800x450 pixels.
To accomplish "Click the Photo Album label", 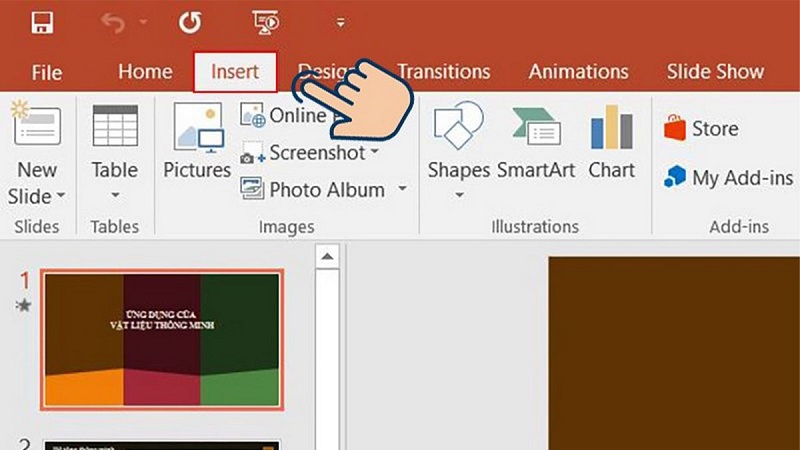I will pos(327,190).
